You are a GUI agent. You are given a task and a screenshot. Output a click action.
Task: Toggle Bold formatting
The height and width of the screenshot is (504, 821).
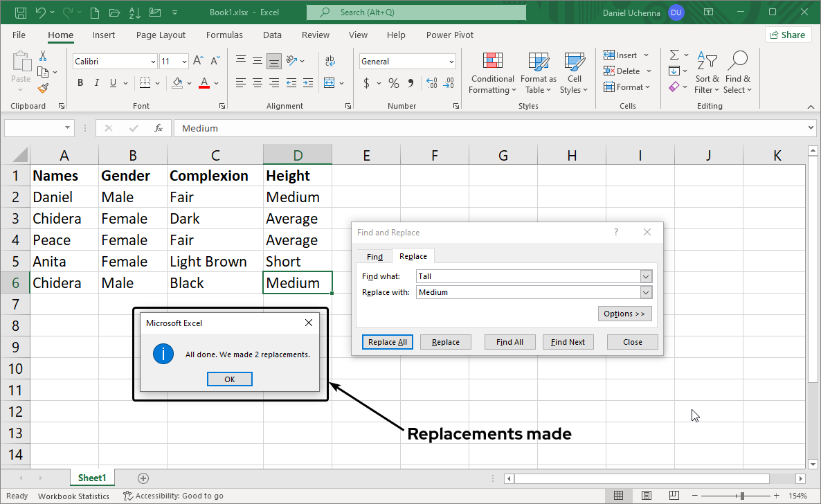tap(80, 83)
